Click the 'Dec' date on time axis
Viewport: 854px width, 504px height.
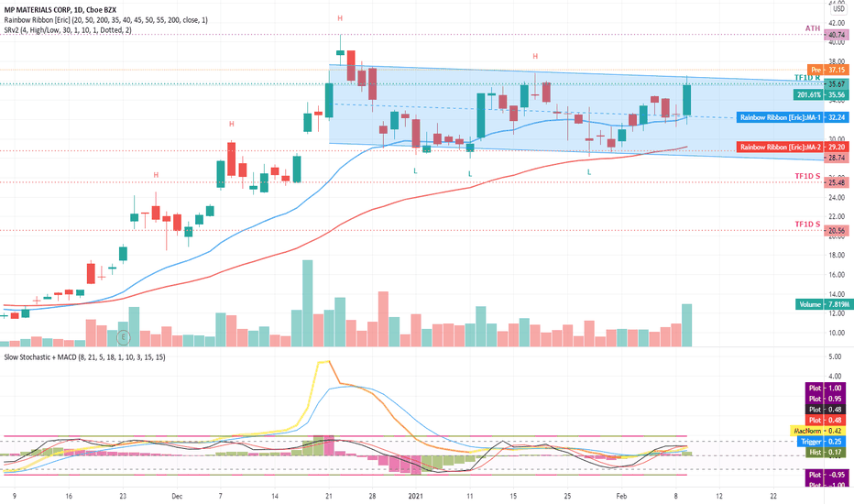point(177,497)
